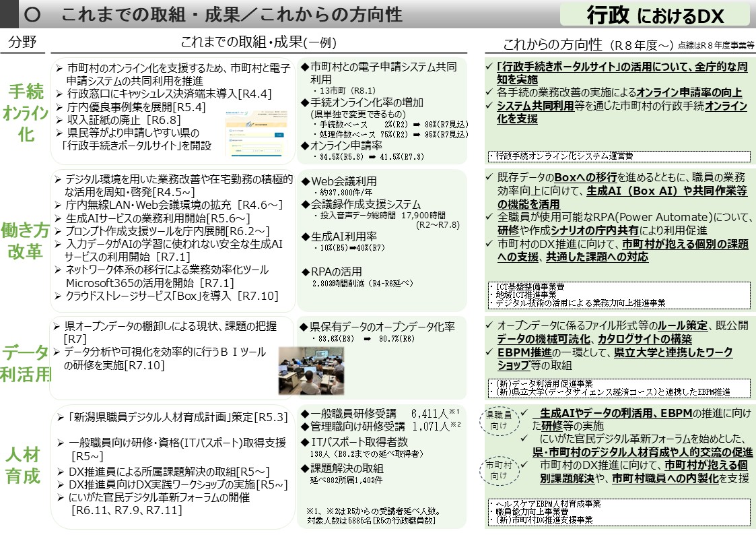
Task: Click the 2,803時間削減 figure
Action: pyautogui.click(x=363, y=283)
